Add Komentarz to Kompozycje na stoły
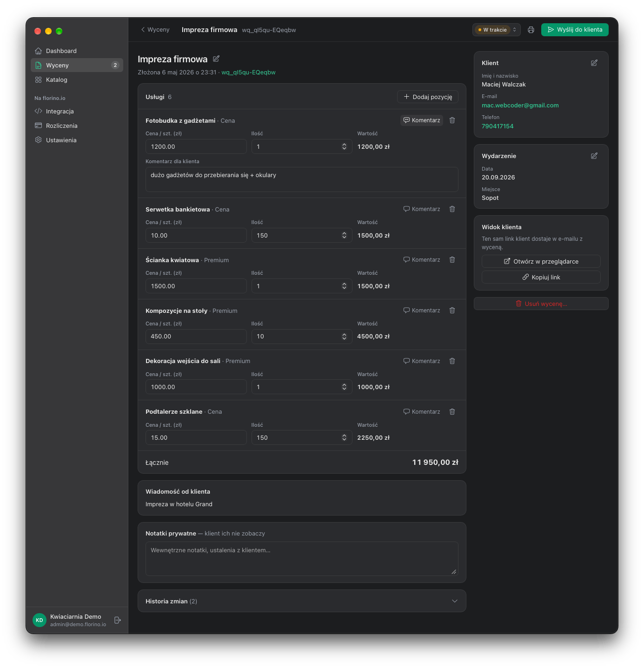This screenshot has width=644, height=668. coord(422,311)
